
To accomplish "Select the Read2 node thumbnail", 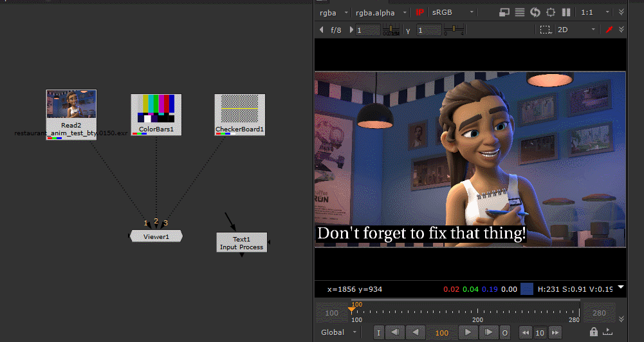I will (71, 104).
